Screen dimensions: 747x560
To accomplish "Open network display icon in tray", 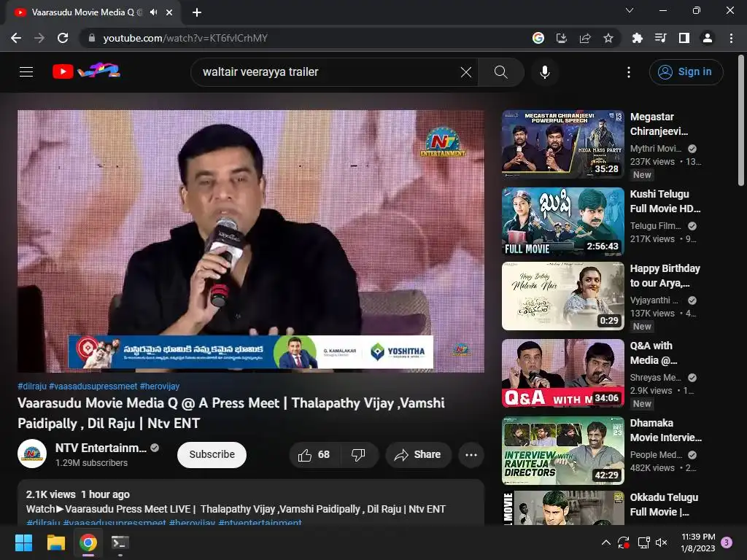I will (x=643, y=542).
